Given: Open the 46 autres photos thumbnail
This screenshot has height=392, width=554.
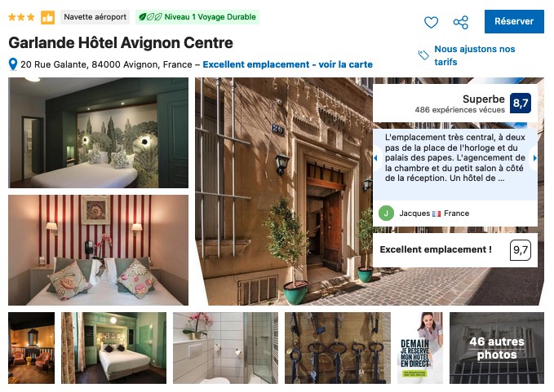Looking at the screenshot, I should (x=496, y=348).
